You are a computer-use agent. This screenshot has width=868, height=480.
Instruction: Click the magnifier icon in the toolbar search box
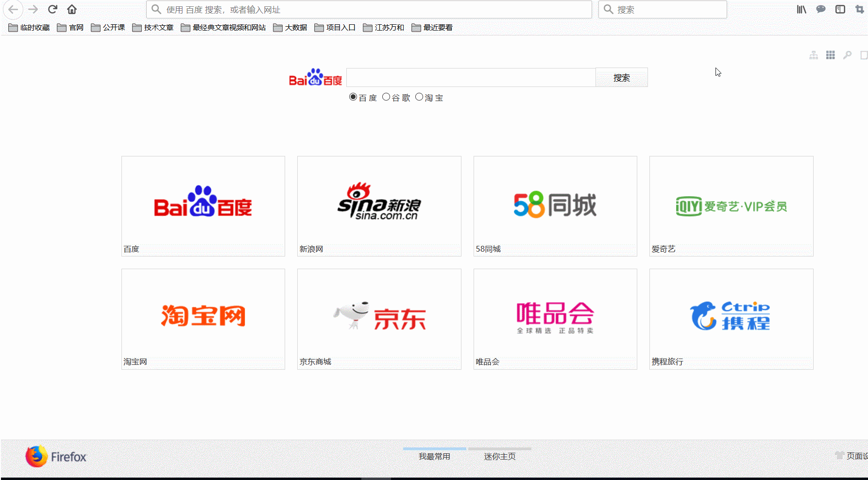[608, 9]
